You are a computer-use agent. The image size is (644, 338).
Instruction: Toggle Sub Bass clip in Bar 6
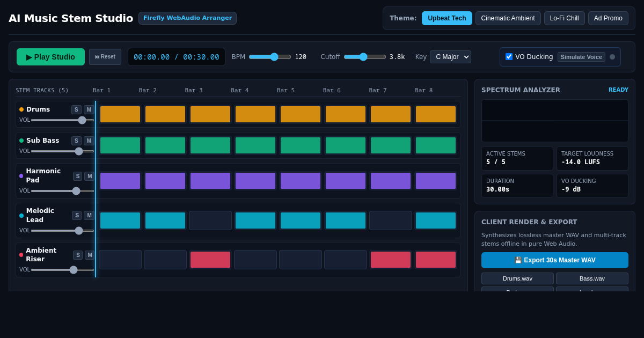(x=346, y=145)
